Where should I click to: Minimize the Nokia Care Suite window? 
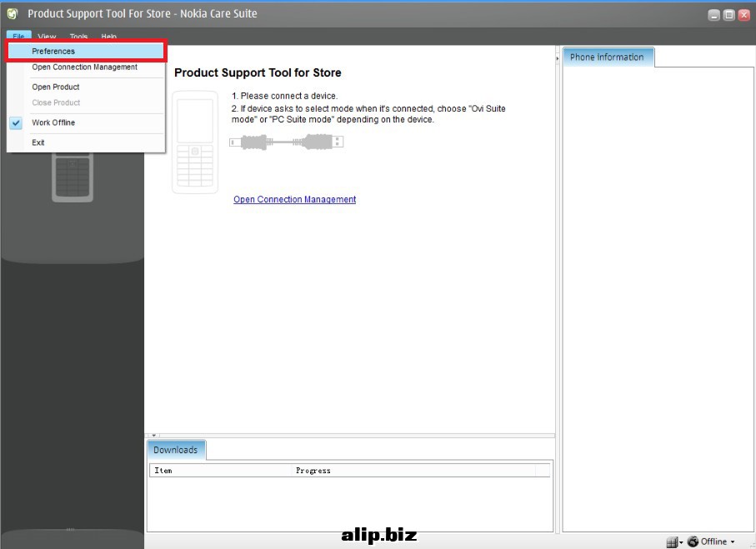714,15
